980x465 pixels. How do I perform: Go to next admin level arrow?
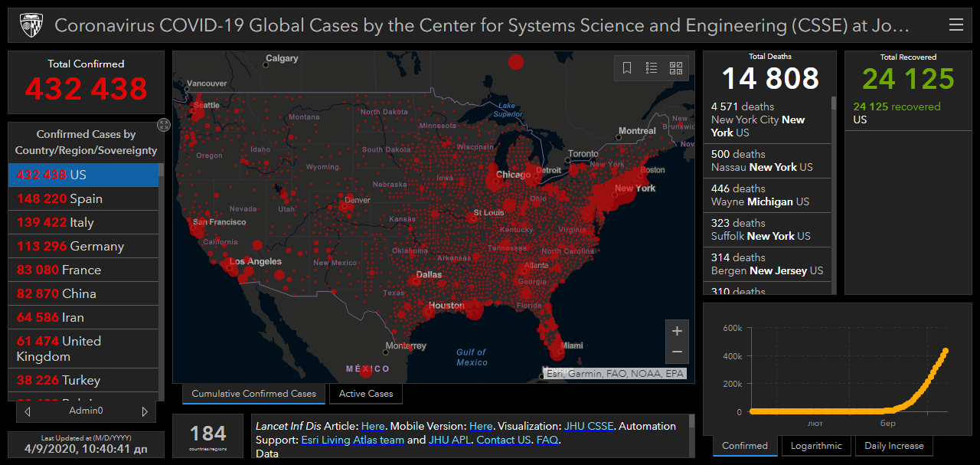(145, 411)
